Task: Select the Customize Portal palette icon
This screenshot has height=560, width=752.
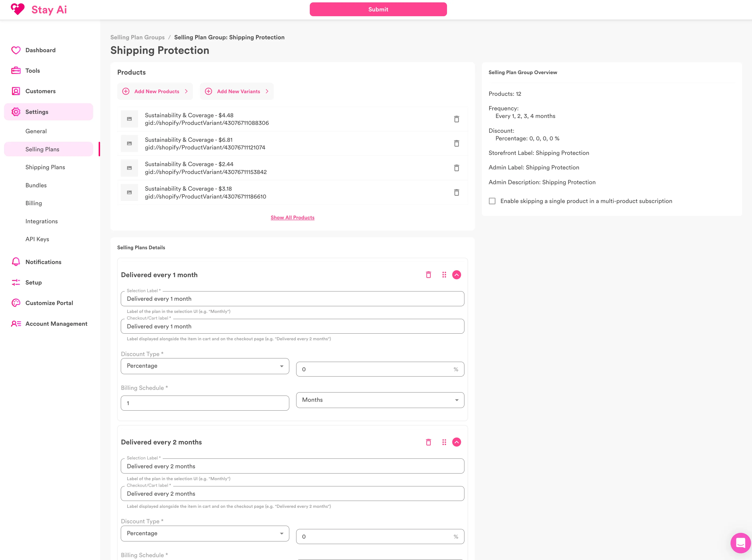Action: point(16,303)
